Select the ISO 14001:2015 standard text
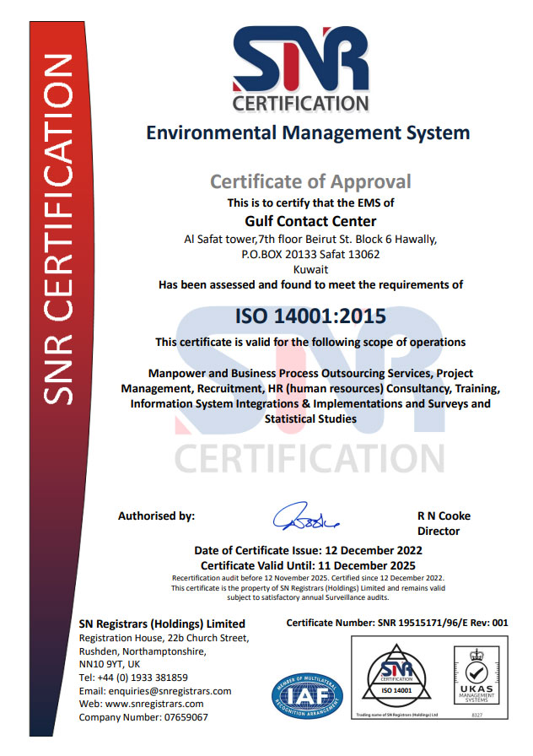 310,316
